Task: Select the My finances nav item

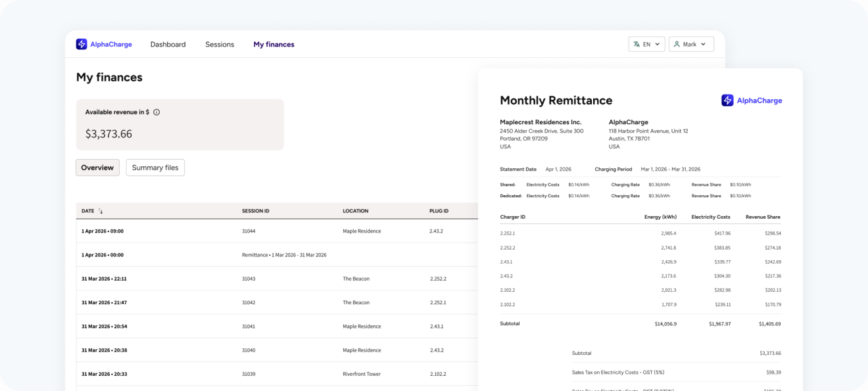Action: [274, 45]
